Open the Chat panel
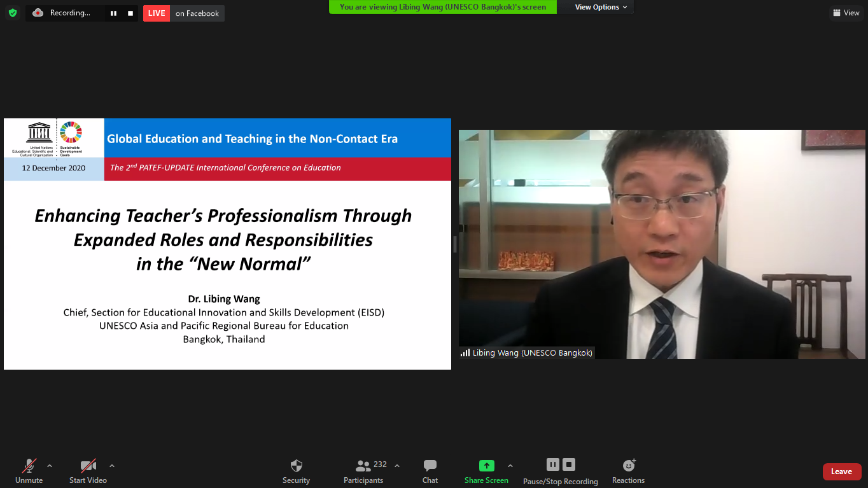This screenshot has height=488, width=868. (430, 471)
